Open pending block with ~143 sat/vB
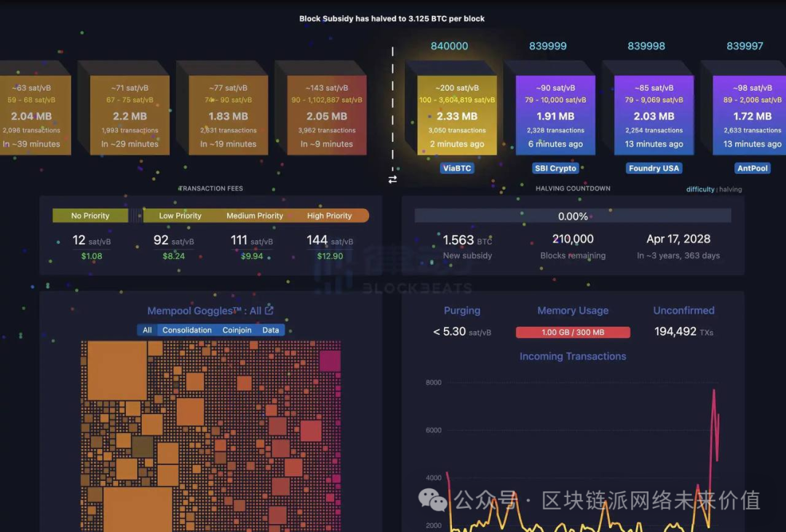 [x=327, y=115]
